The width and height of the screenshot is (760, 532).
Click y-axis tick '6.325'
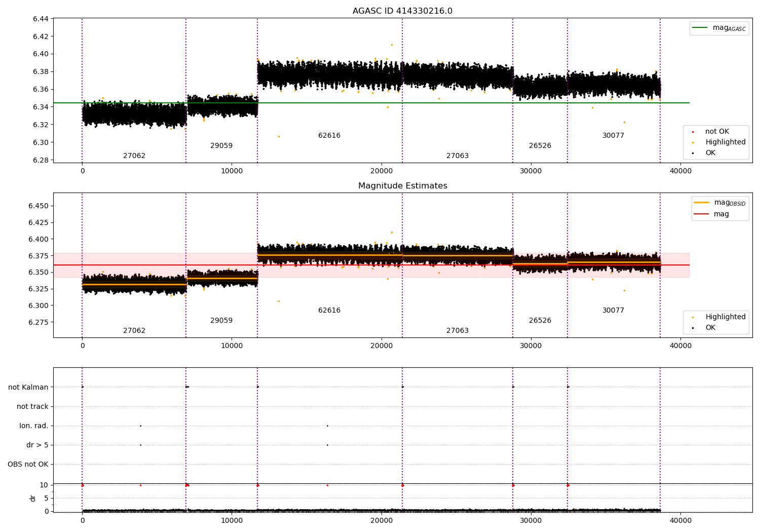coord(39,289)
